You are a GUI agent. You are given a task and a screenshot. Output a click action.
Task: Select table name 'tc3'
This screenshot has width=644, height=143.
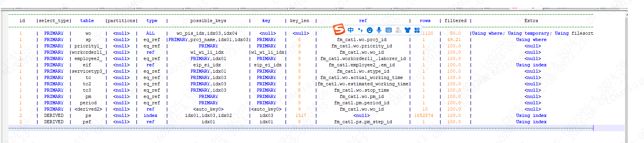[87, 90]
